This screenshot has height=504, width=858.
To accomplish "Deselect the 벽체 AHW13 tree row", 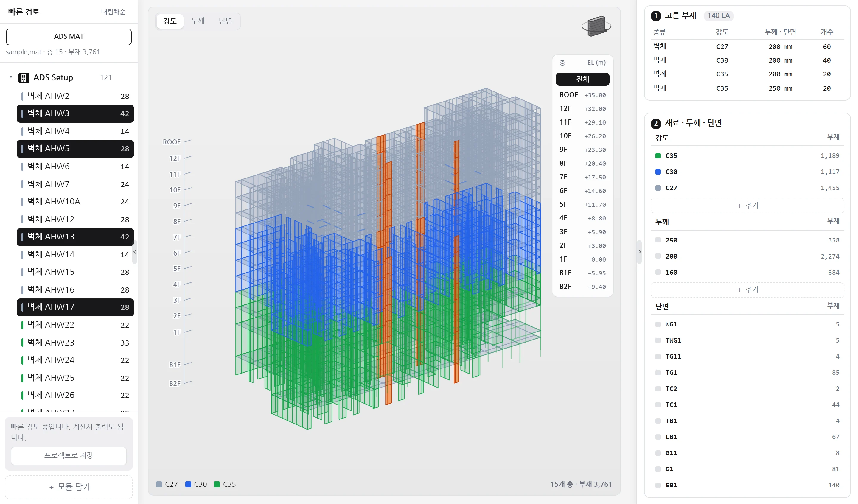I will point(75,237).
